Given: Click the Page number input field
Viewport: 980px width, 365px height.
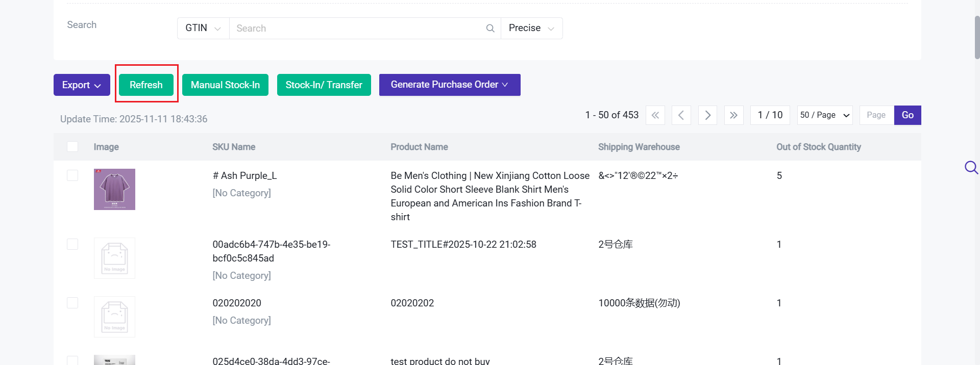Looking at the screenshot, I should pos(876,115).
